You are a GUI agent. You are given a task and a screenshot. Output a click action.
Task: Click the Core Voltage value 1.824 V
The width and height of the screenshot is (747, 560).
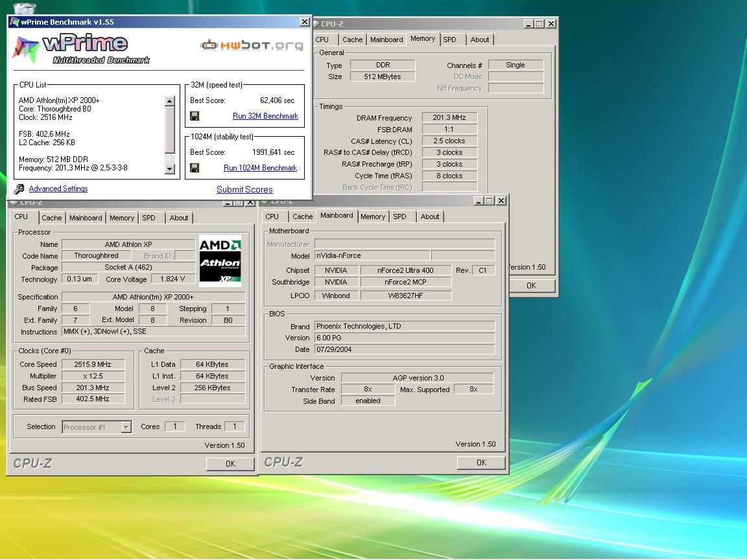click(x=172, y=279)
